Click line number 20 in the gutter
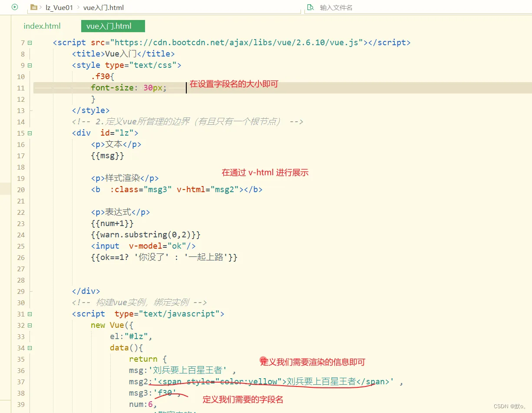The image size is (532, 413). (21, 190)
